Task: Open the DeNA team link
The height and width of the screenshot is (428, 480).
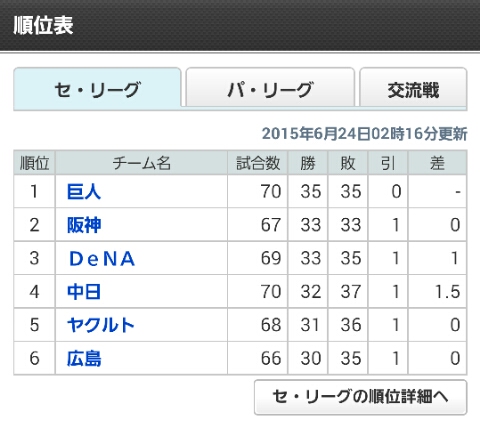Action: 102,259
